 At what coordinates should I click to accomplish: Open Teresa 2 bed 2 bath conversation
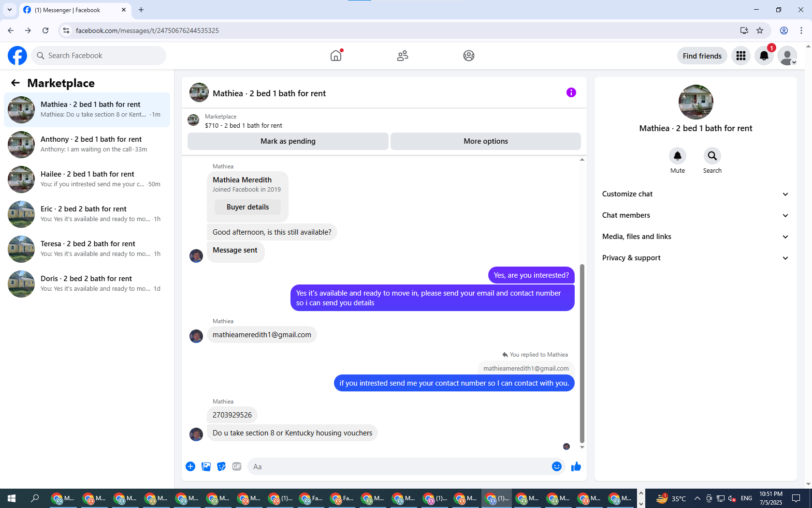click(87, 249)
